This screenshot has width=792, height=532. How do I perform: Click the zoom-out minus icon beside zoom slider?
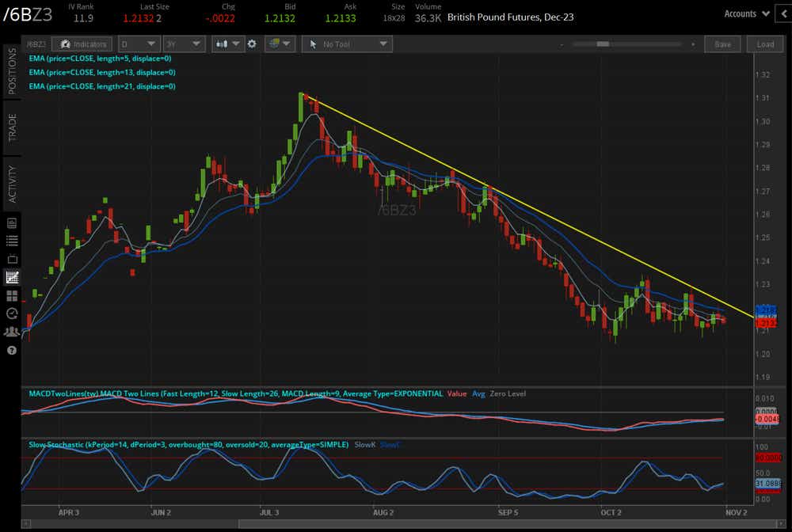click(562, 44)
